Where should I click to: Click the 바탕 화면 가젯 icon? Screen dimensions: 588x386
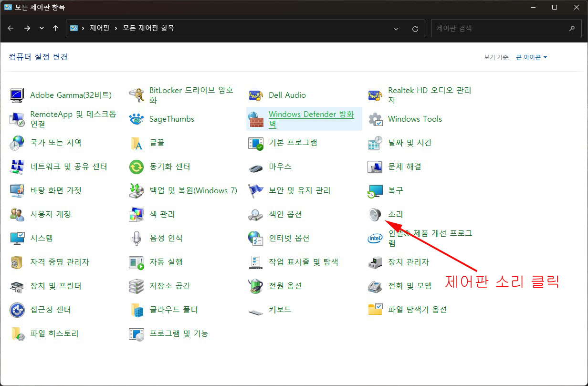coord(17,190)
